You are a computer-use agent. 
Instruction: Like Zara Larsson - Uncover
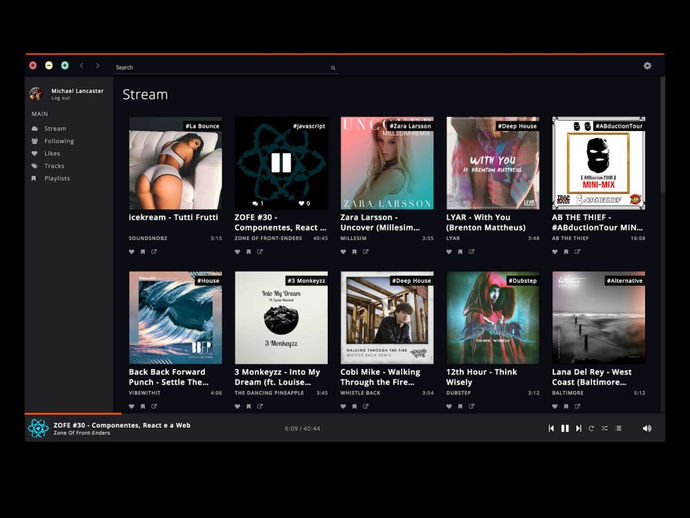tap(343, 252)
